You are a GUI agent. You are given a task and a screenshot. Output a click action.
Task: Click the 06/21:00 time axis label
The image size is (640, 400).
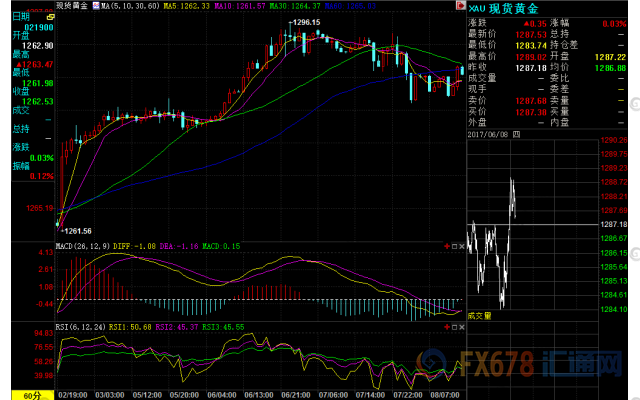(x=293, y=394)
